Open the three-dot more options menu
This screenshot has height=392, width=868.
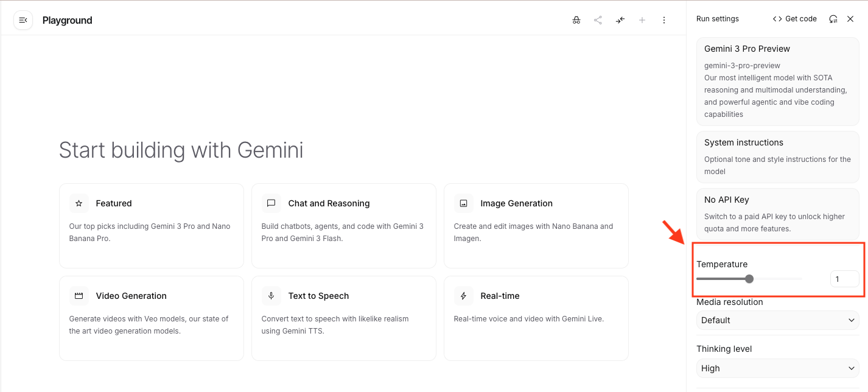663,20
